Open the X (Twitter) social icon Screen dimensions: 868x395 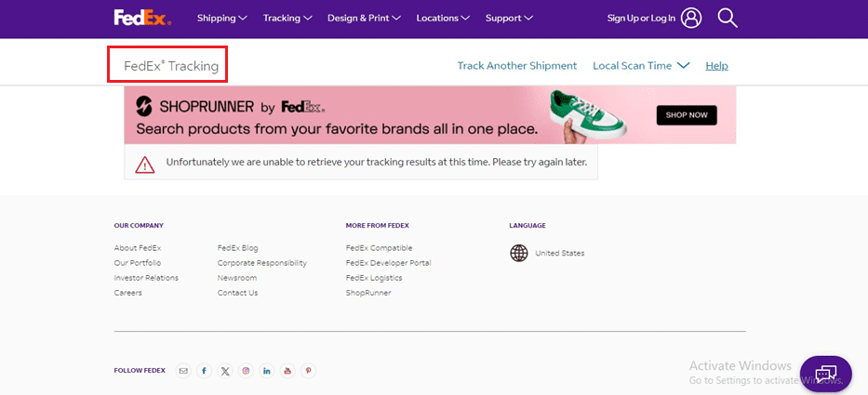click(x=225, y=371)
